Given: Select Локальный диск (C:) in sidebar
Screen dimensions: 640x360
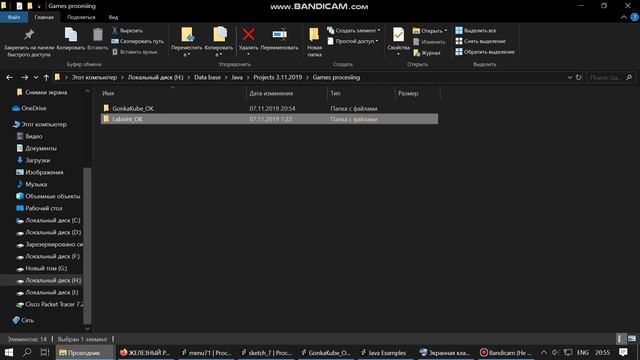Looking at the screenshot, I should point(48,220).
